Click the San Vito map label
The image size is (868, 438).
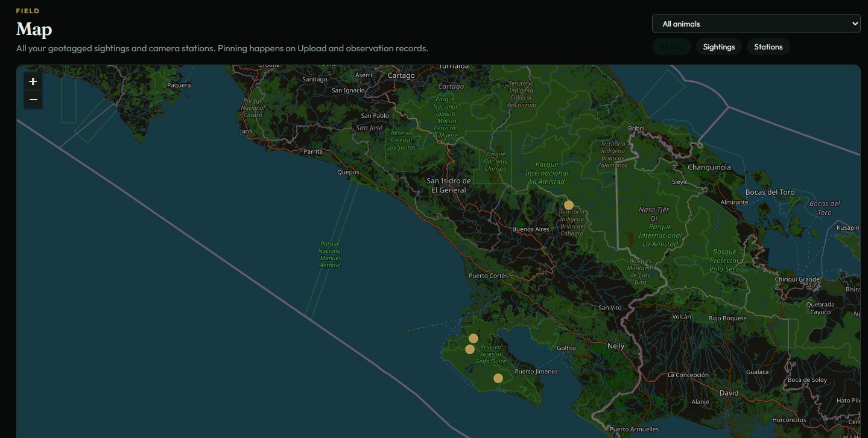pos(610,308)
